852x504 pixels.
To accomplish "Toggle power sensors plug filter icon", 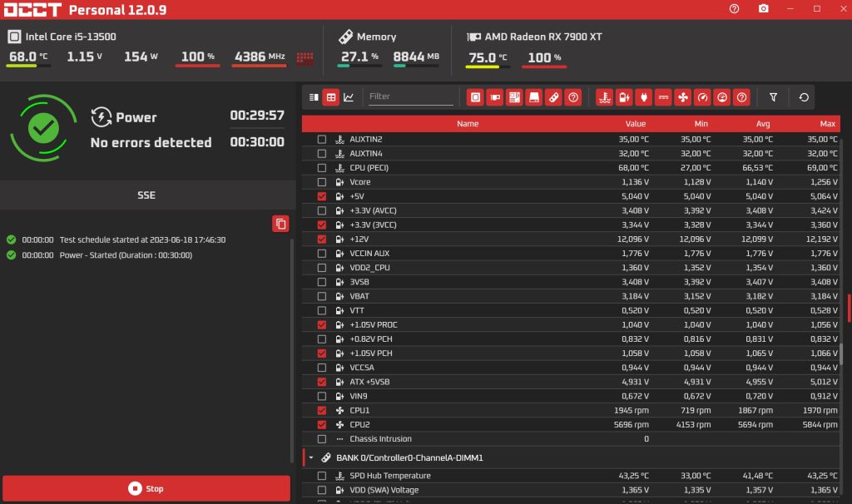I will pos(644,97).
